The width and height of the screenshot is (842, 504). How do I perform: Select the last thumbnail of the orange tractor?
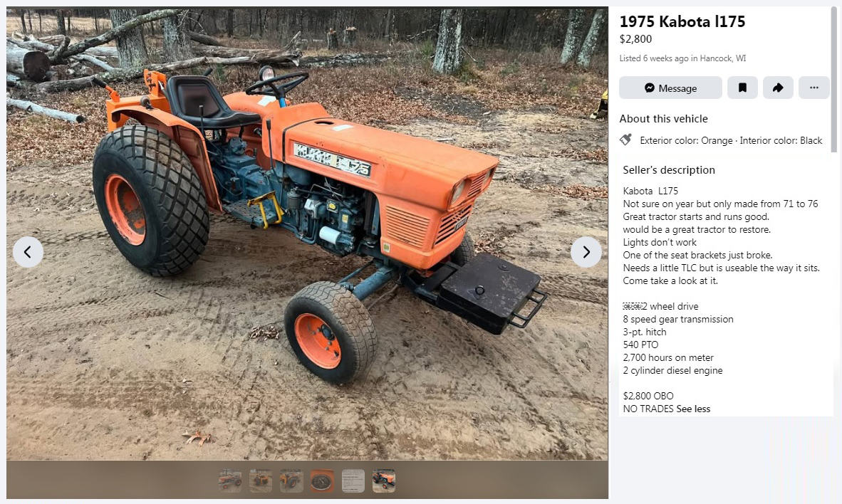point(383,481)
